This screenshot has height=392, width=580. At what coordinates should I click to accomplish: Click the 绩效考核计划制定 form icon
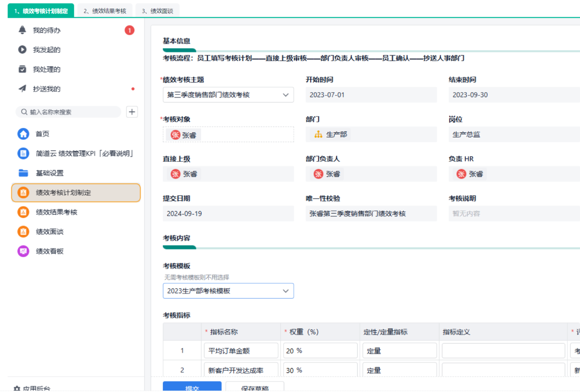(x=23, y=193)
